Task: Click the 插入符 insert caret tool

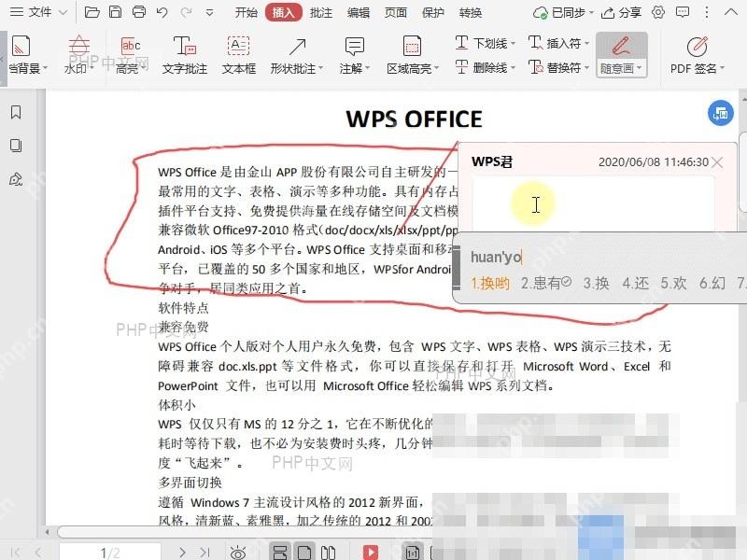Action: point(558,43)
